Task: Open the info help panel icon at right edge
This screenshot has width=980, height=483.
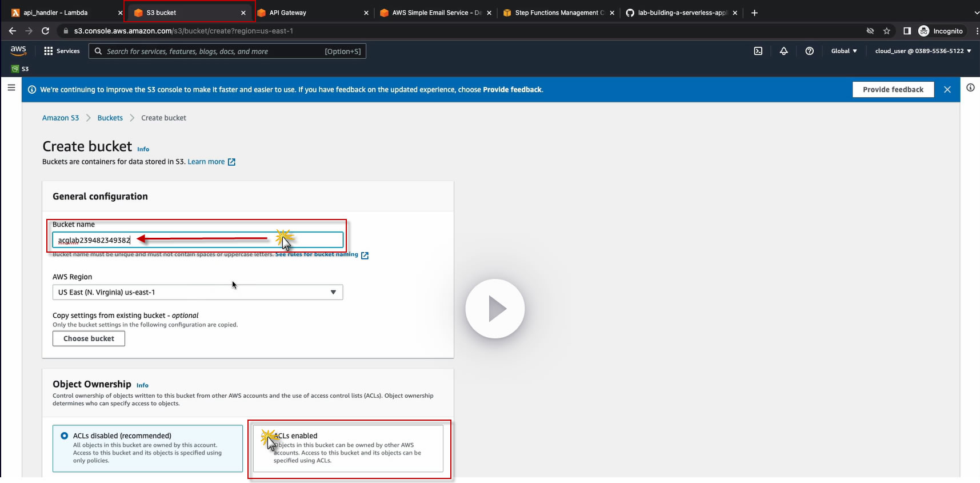Action: pos(970,87)
